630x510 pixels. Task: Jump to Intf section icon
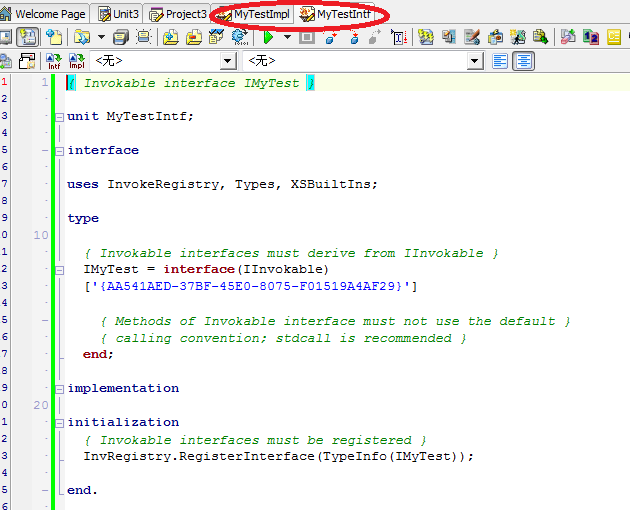(x=54, y=61)
